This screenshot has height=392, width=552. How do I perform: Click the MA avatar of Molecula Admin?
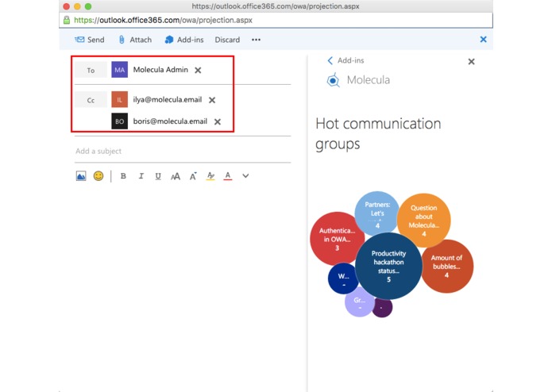(x=120, y=70)
